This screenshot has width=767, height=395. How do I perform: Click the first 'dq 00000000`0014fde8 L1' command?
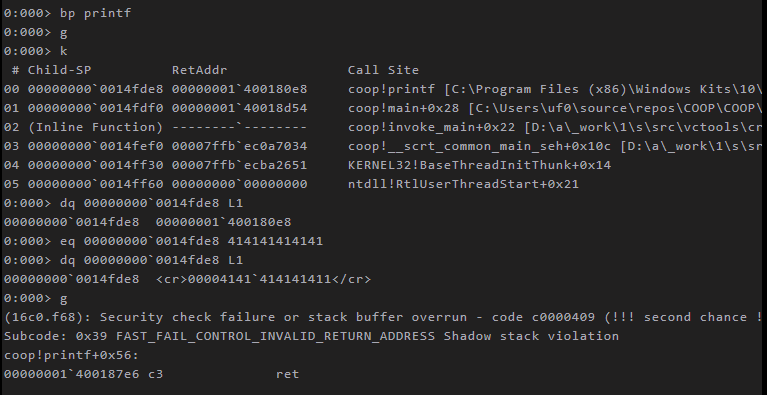123,203
